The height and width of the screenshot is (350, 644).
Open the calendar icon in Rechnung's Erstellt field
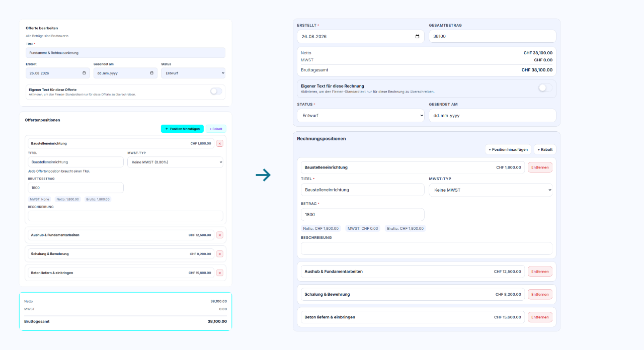(x=418, y=37)
